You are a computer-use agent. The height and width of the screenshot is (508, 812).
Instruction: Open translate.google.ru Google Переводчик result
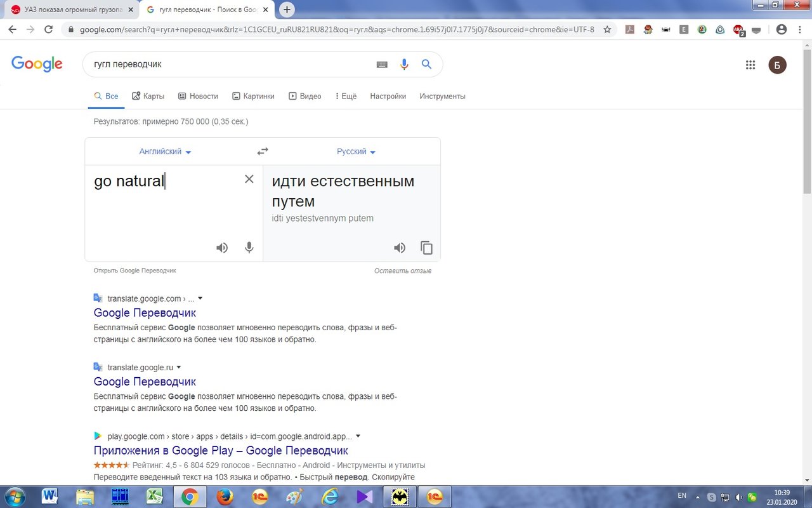point(145,382)
